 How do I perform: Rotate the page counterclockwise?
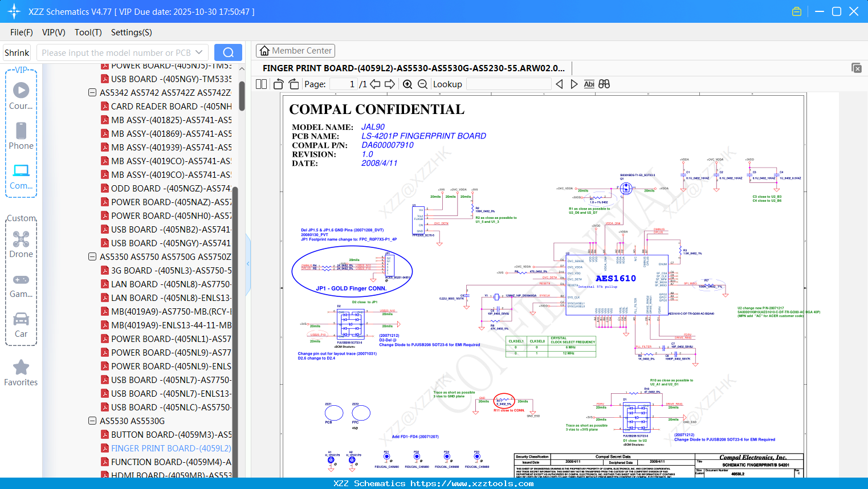tap(279, 84)
